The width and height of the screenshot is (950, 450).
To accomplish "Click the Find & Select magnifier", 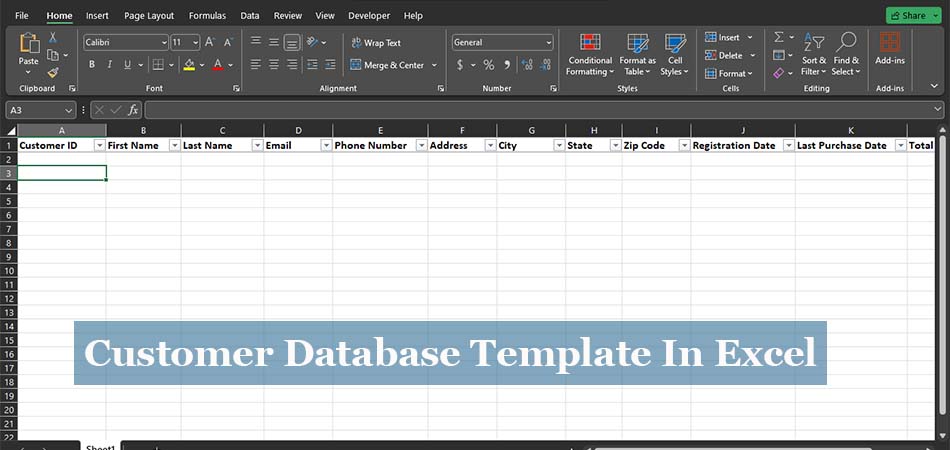I will [x=846, y=54].
